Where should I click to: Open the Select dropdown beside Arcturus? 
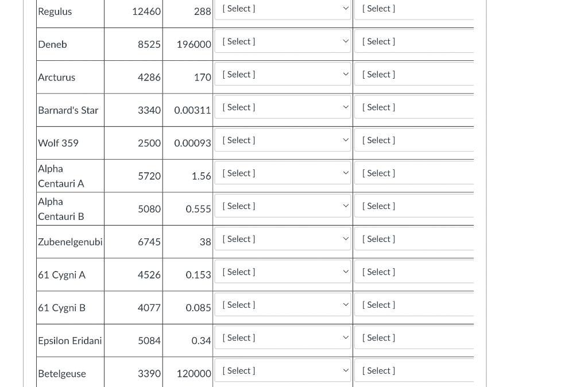click(283, 74)
